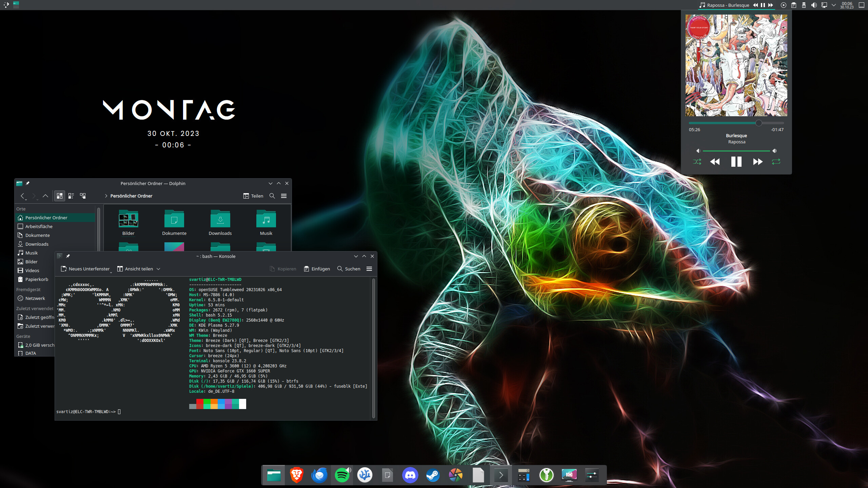Viewport: 868px width, 488px height.
Task: Click the Einfügen button in Konsole
Action: (x=317, y=269)
